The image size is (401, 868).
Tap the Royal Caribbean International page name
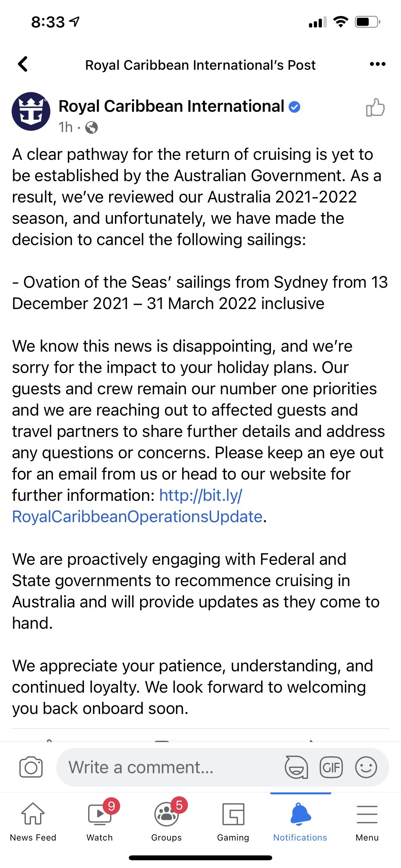pos(171,107)
